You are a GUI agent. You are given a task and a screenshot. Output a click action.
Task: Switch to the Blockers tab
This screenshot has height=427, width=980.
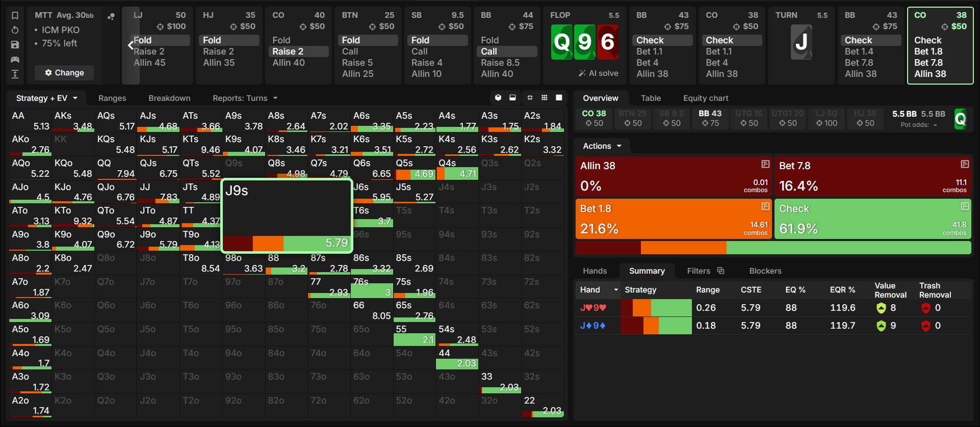[x=765, y=271]
